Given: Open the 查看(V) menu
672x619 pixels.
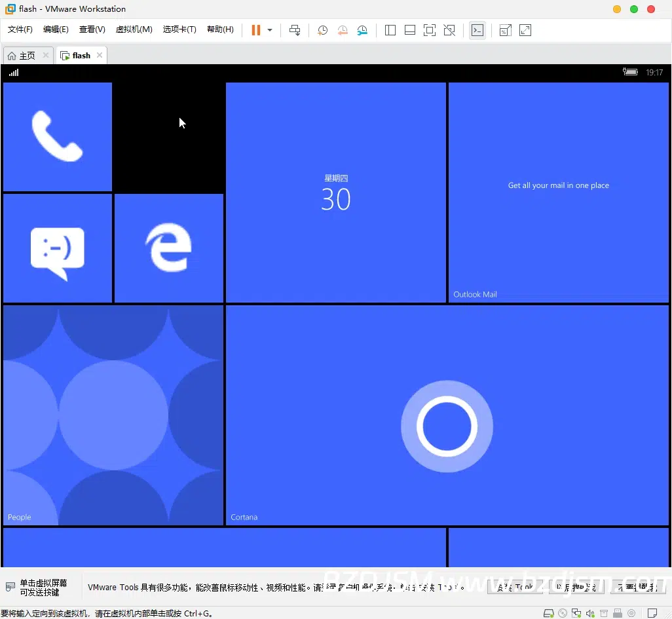Looking at the screenshot, I should (x=92, y=29).
